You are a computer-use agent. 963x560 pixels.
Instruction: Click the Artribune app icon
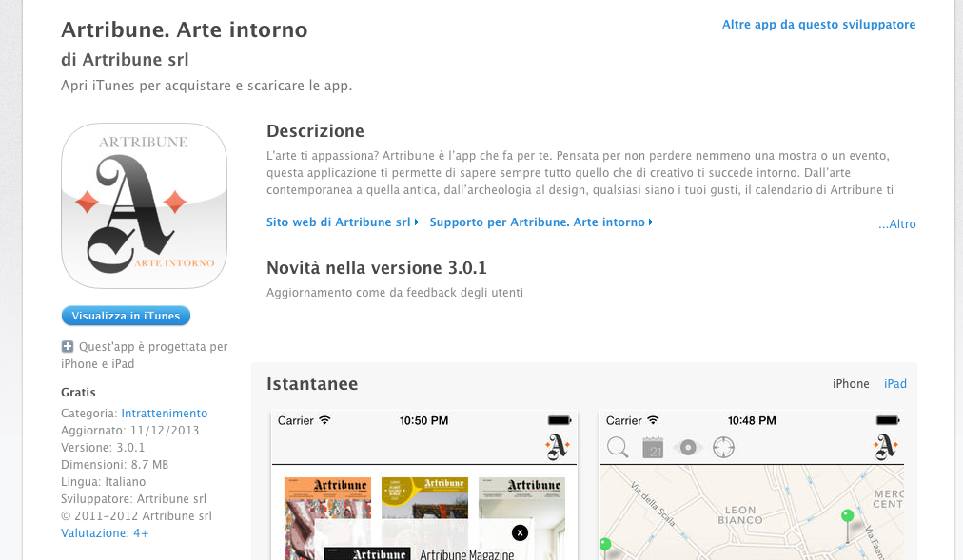(x=145, y=205)
